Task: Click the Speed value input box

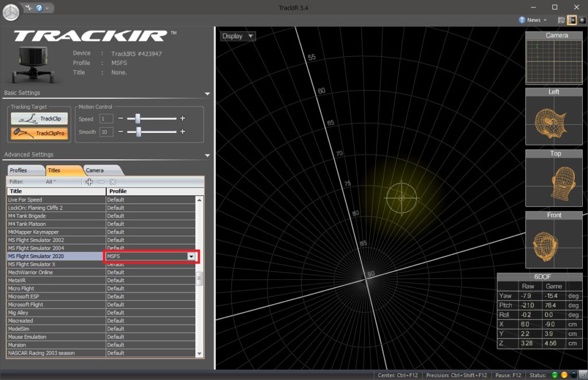Action: click(x=106, y=118)
